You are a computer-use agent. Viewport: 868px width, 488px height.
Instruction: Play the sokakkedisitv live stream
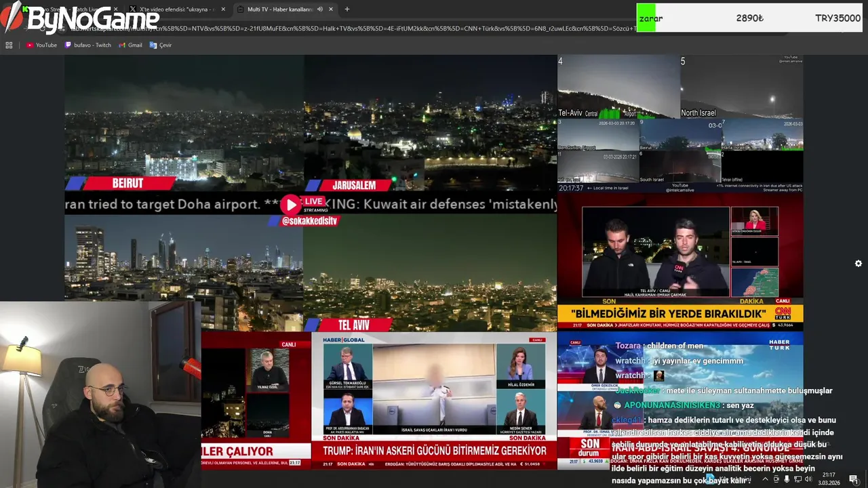[x=291, y=205]
